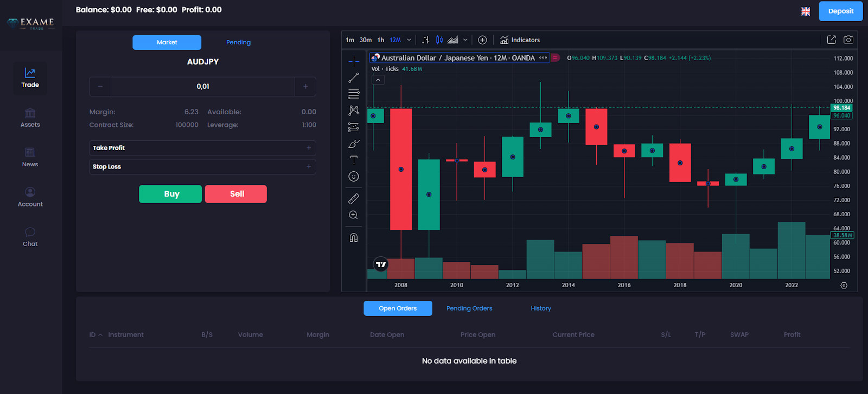Open the chart style dropdown arrow

coord(465,40)
